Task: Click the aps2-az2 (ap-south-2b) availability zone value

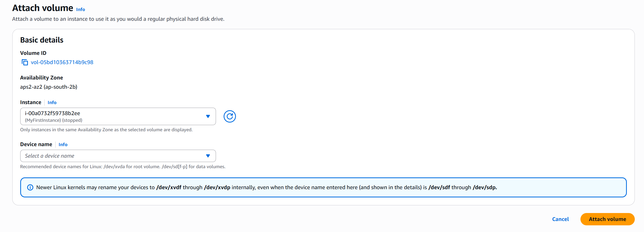Action: click(49, 87)
